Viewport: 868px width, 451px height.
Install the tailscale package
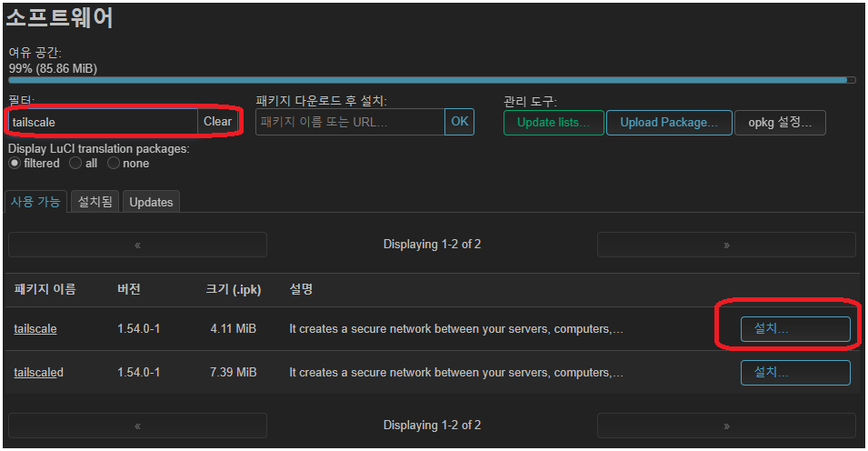click(795, 329)
